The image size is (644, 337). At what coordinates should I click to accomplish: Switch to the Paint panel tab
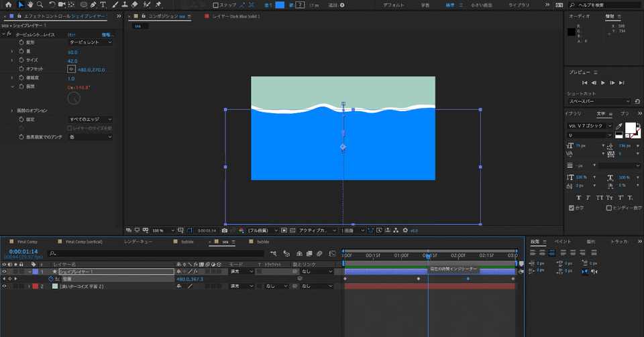tap(563, 242)
